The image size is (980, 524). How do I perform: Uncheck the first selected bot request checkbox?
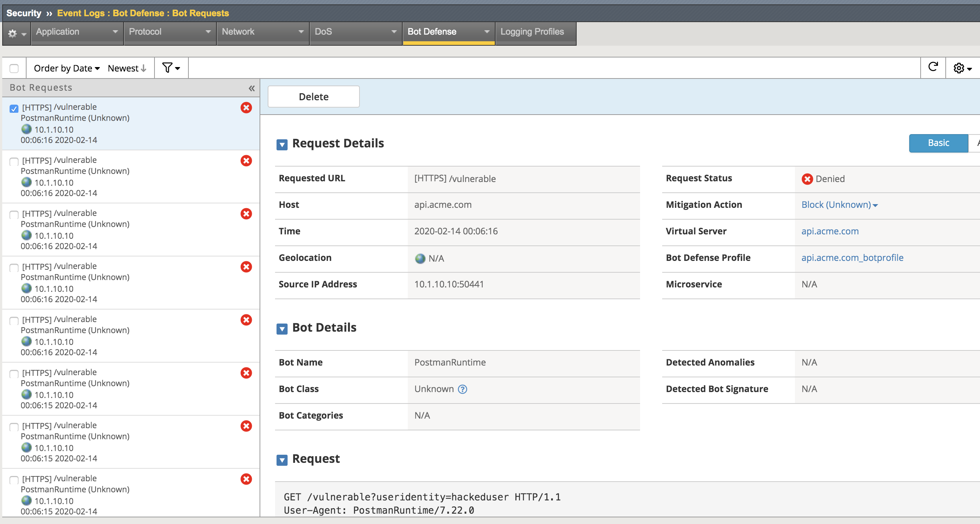click(14, 109)
